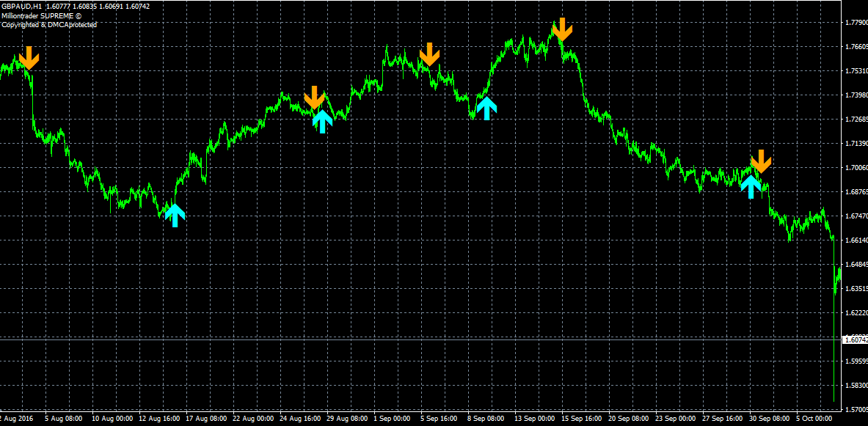
Task: Click the 1.57005 price axis label
Action: click(856, 409)
